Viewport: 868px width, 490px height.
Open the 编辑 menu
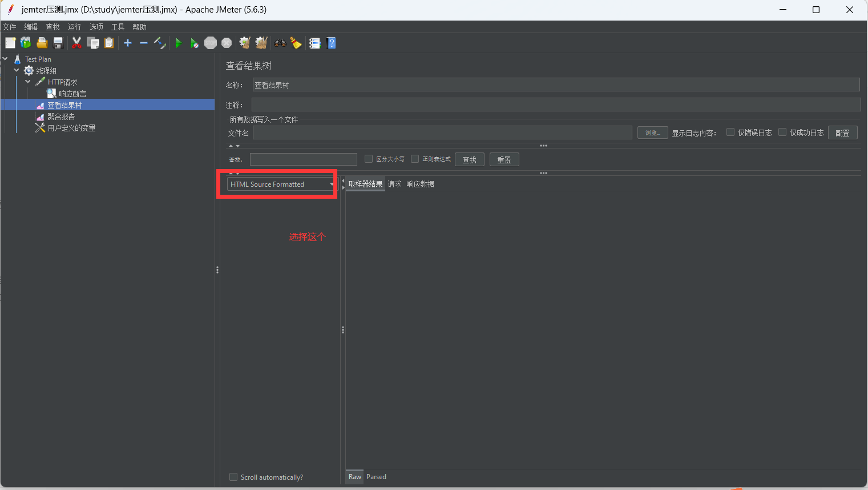click(x=31, y=27)
